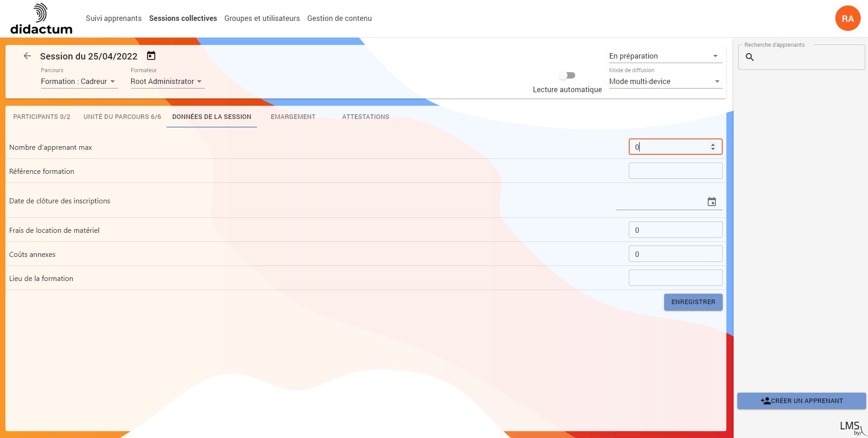Click the search magnifier icon
The width and height of the screenshot is (868, 438).
pyautogui.click(x=750, y=57)
